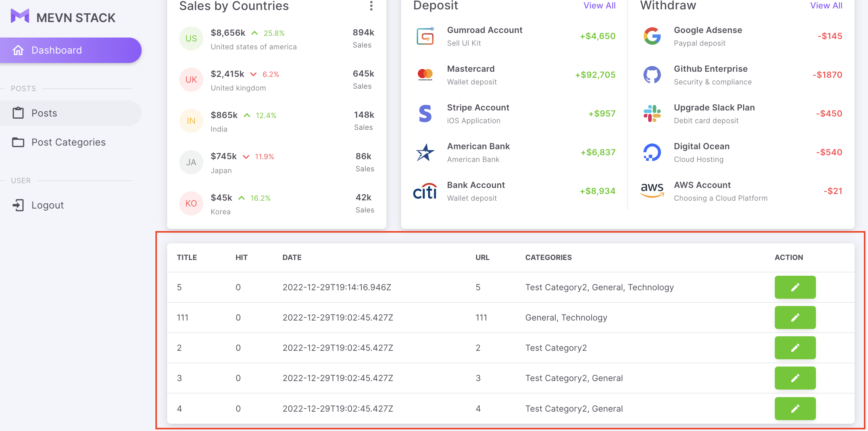Image resolution: width=868 pixels, height=431 pixels.
Task: Open Post Categories from the sidebar
Action: 68,142
